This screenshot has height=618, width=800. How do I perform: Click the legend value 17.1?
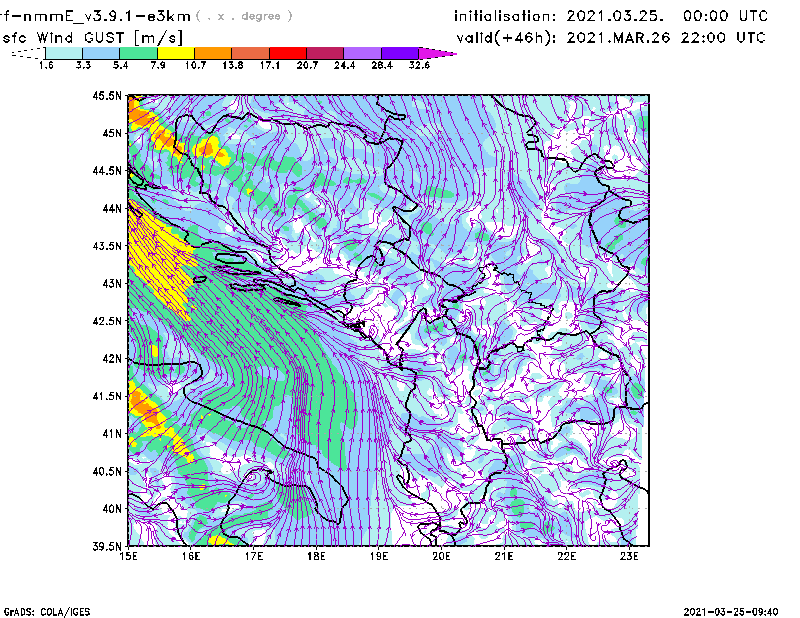[270, 65]
